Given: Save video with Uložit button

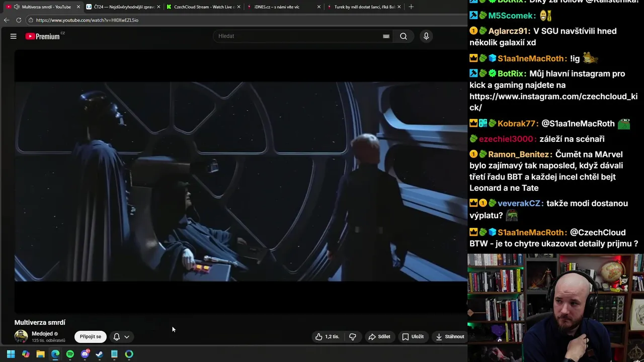Looking at the screenshot, I should [x=413, y=337].
